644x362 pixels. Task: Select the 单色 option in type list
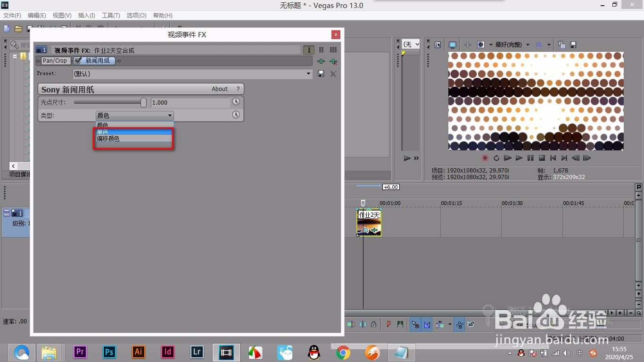click(134, 132)
